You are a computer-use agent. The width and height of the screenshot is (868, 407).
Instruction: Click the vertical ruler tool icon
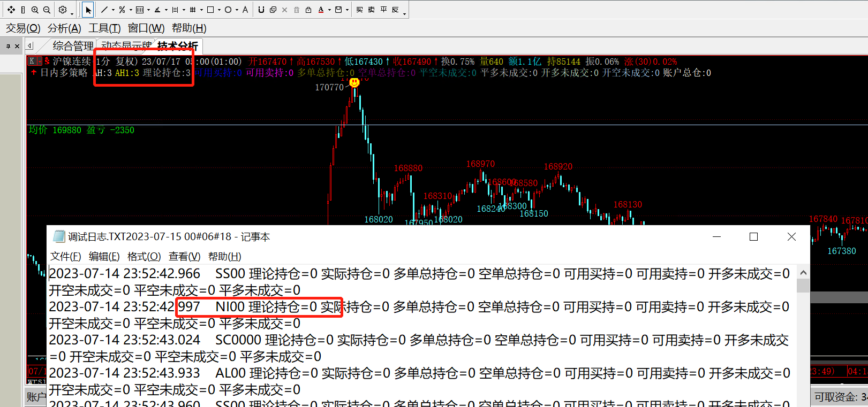click(x=23, y=10)
